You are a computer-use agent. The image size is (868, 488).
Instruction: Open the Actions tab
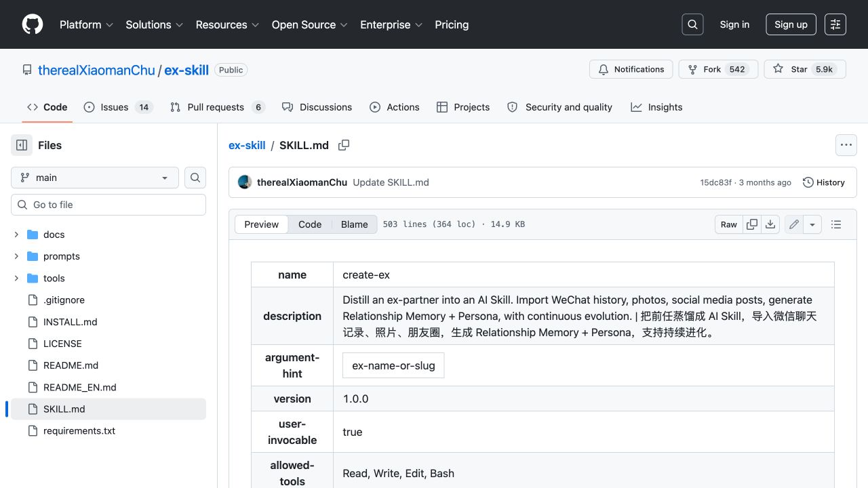(x=395, y=107)
